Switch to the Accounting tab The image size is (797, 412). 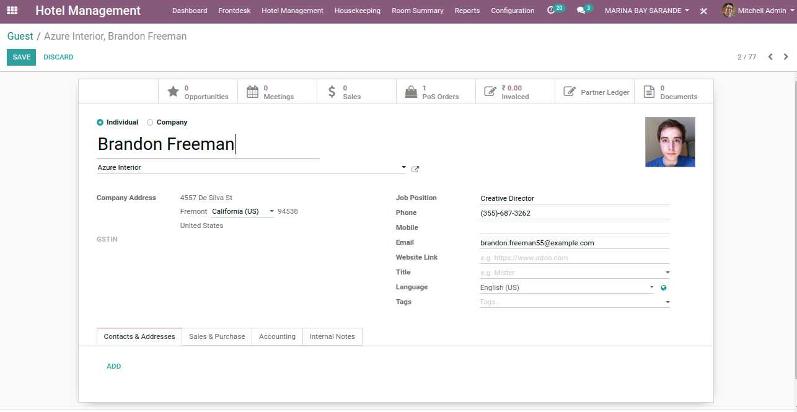tap(277, 337)
